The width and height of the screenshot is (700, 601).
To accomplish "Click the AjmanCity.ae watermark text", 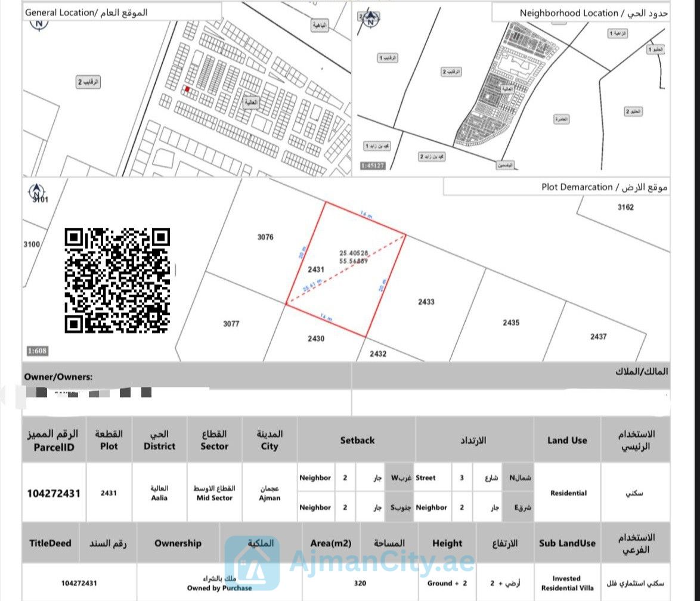I will [x=382, y=561].
